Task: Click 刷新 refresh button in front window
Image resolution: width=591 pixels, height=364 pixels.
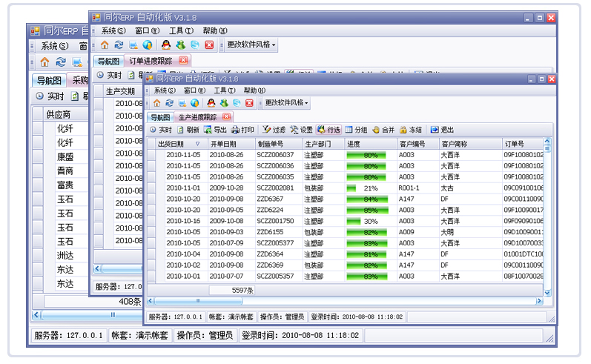Action: 188,130
